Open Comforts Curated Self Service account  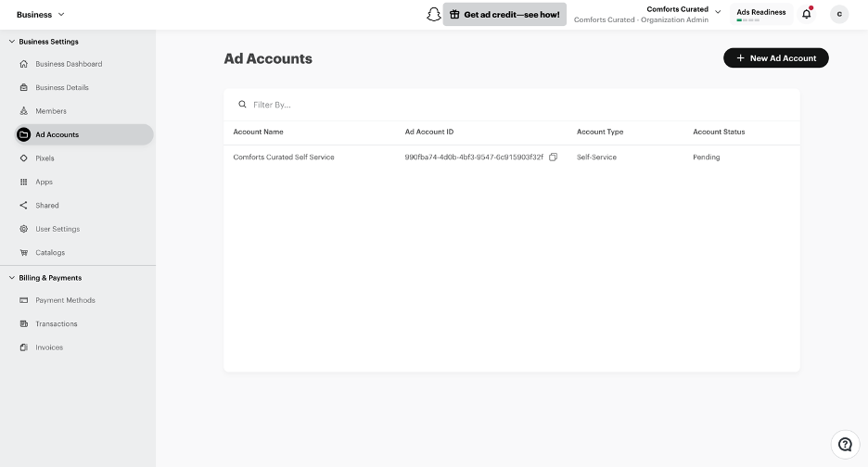pos(284,158)
